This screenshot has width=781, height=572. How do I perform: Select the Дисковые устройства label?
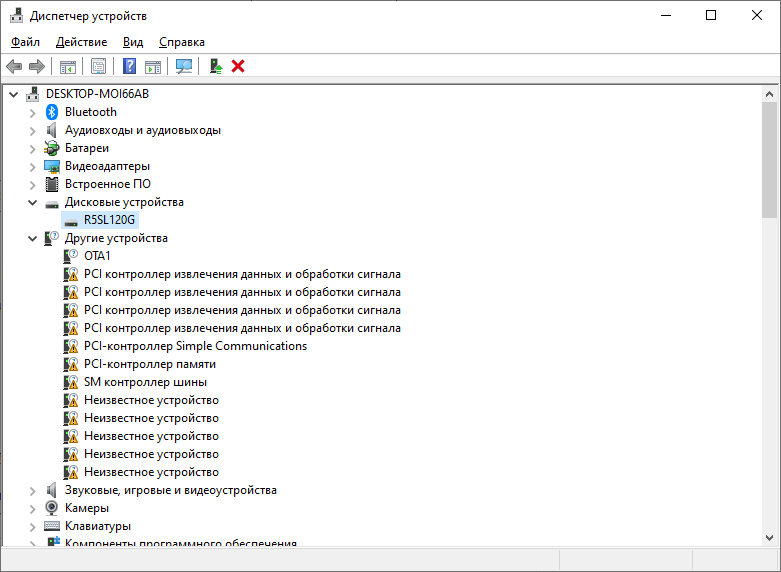coord(124,202)
